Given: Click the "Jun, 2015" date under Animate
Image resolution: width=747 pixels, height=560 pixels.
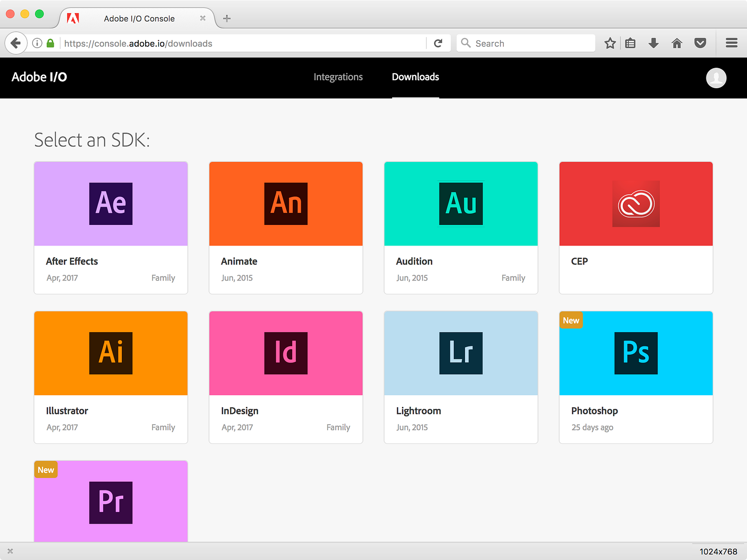Looking at the screenshot, I should pyautogui.click(x=237, y=278).
